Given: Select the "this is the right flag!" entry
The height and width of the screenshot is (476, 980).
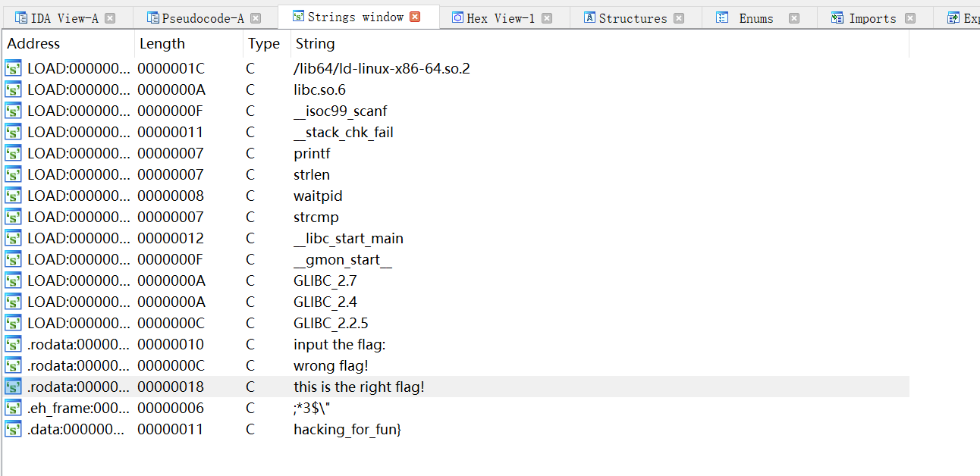Looking at the screenshot, I should click(x=359, y=387).
